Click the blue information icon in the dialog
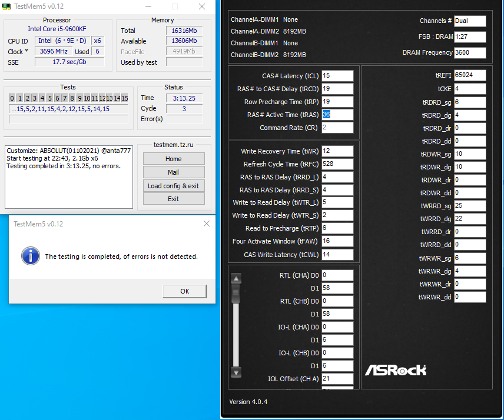Image resolution: width=504 pixels, height=420 pixels. pyautogui.click(x=31, y=256)
